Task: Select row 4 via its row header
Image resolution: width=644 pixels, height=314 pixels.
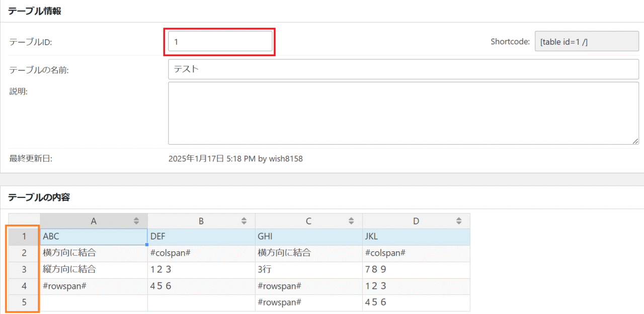Action: tap(24, 286)
